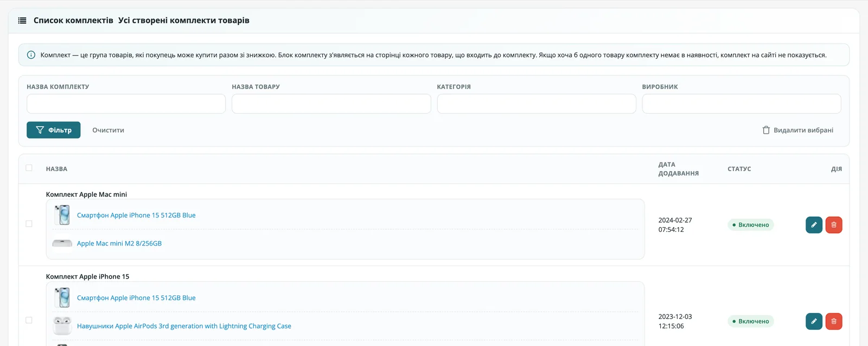Open Apple Mac mini M2 8/256GB link
The width and height of the screenshot is (868, 346).
coord(119,244)
